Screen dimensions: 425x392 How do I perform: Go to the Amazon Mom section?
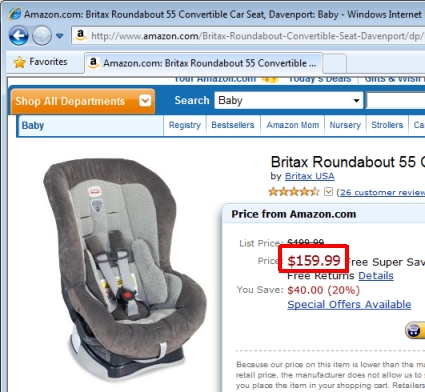pos(292,125)
